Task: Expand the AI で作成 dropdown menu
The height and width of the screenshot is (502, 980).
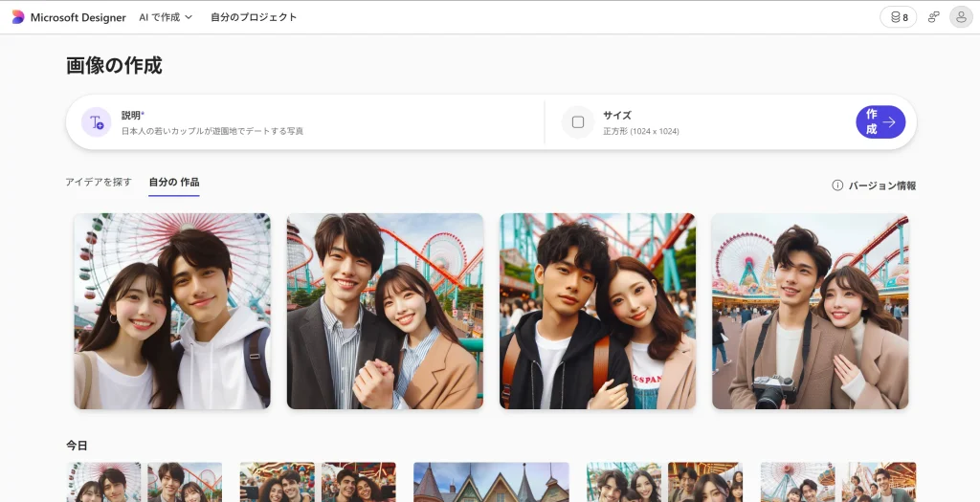Action: [166, 17]
